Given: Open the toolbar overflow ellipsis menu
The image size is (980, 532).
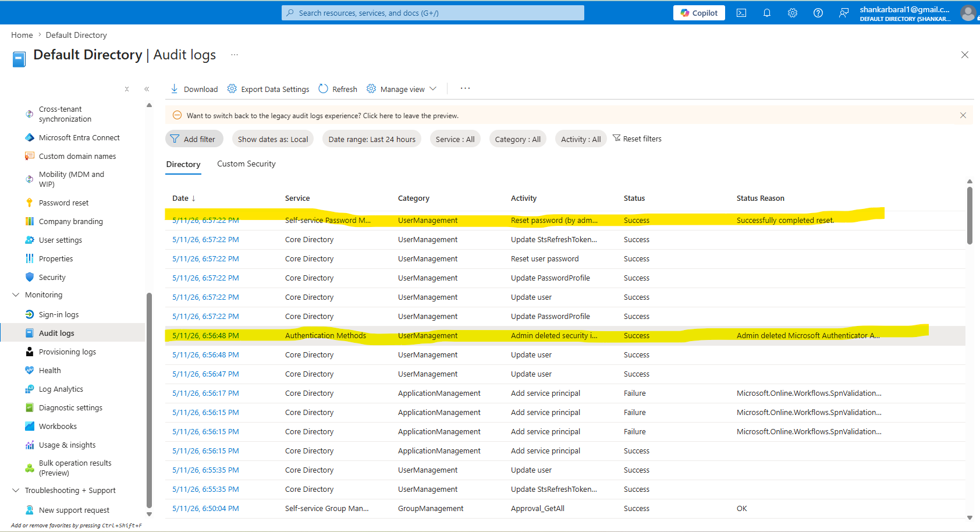Looking at the screenshot, I should [x=465, y=88].
